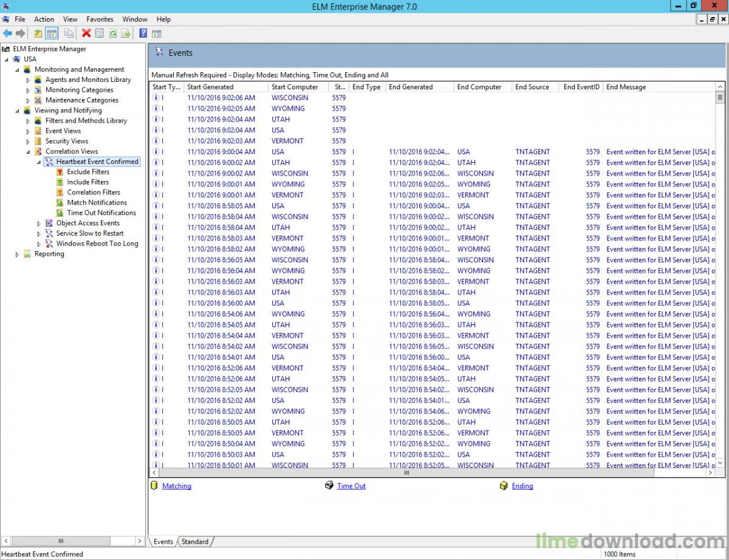Screen dimensions: 729x560
Task: Sort by Start Generated column header
Action: click(x=226, y=87)
